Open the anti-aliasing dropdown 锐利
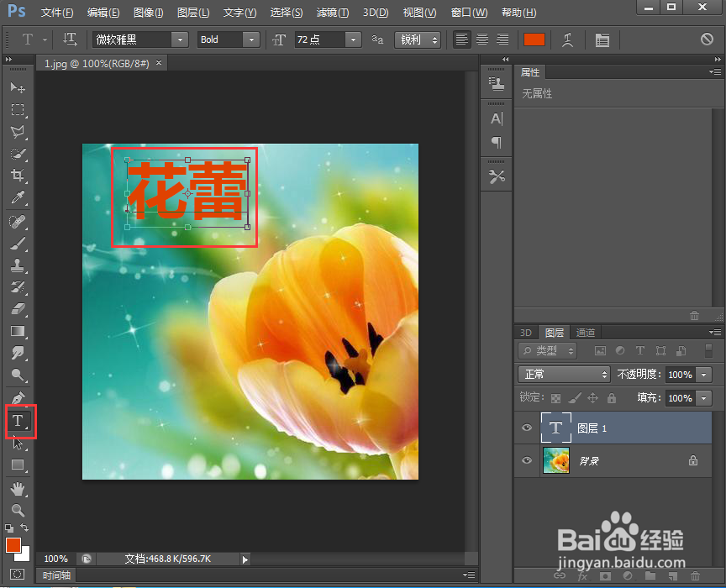The height and width of the screenshot is (588, 726). coord(417,39)
